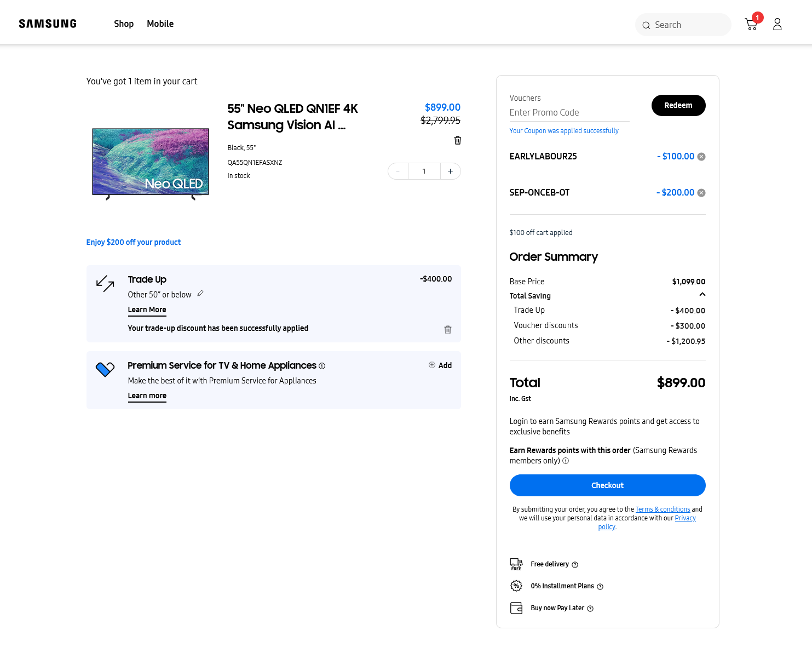Type in the Enter Promo Code field
The image size is (812, 665).
[569, 113]
